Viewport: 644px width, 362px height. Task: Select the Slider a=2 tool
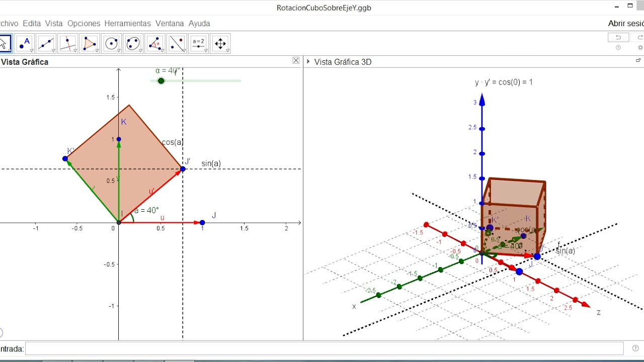pyautogui.click(x=198, y=43)
